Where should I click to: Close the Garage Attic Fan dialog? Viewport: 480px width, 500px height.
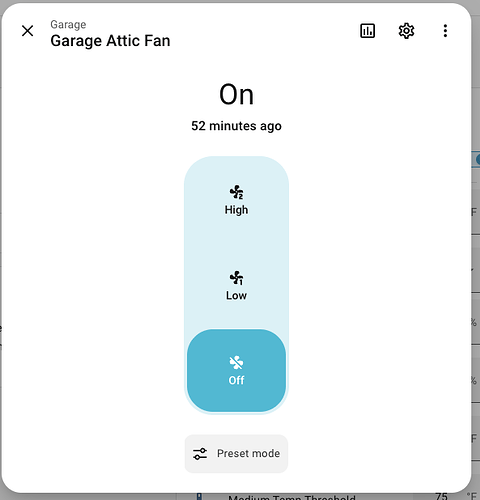27,31
